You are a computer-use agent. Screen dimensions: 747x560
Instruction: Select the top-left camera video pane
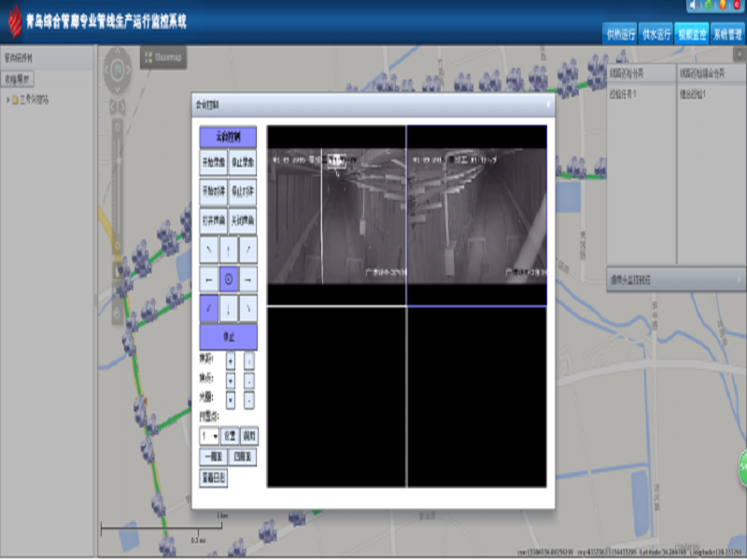point(336,215)
